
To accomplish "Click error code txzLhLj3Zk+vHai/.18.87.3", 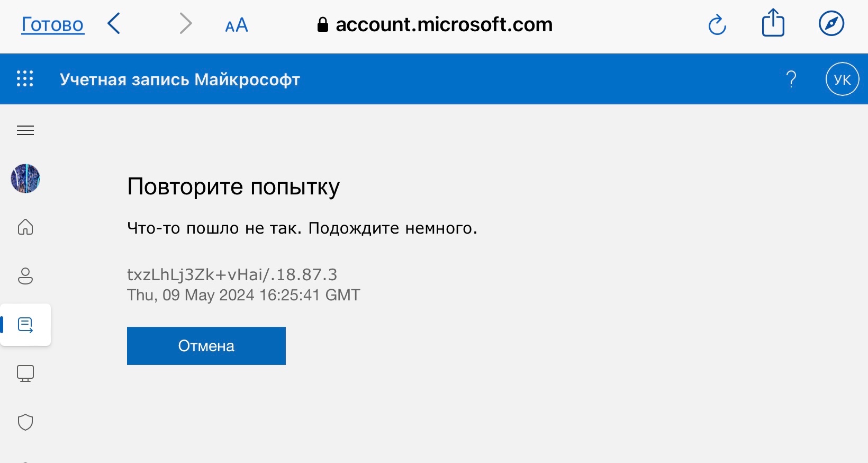I will pyautogui.click(x=232, y=274).
